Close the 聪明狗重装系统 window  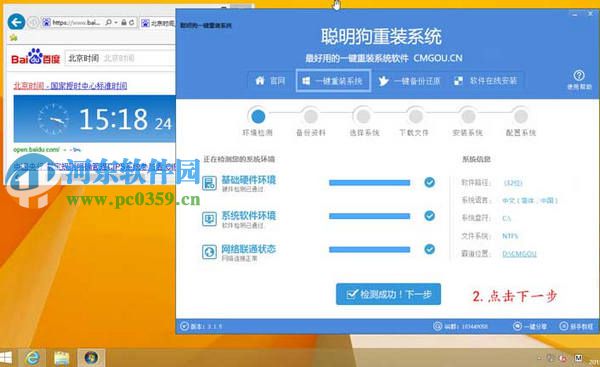click(590, 14)
